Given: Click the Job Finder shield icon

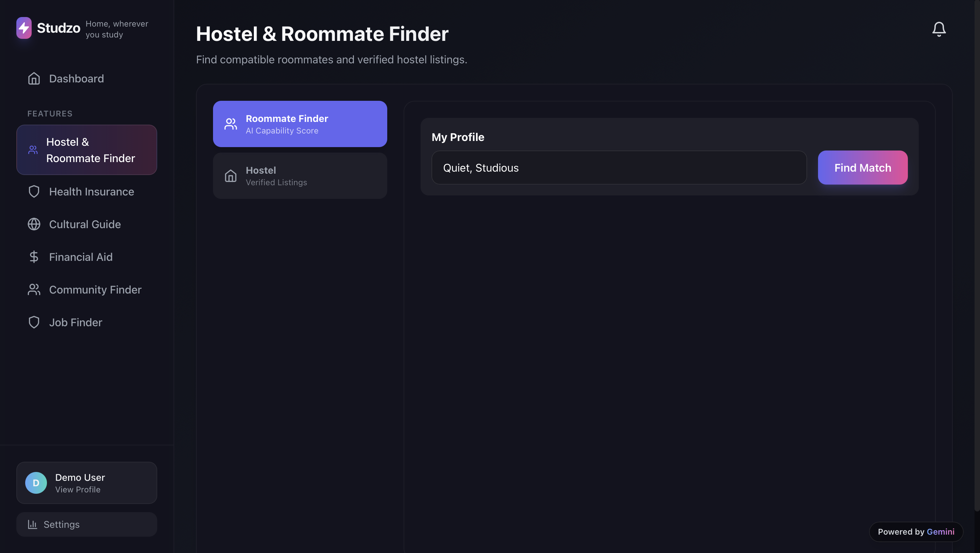Looking at the screenshot, I should pos(34,322).
